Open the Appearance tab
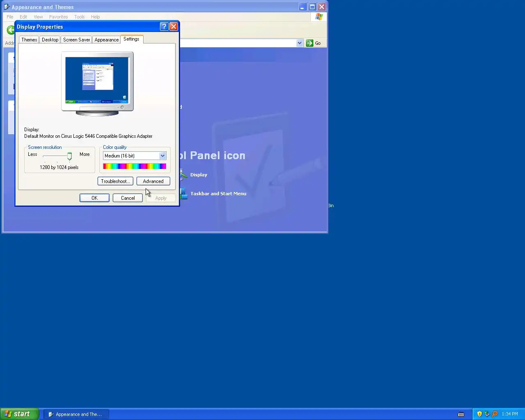This screenshot has height=420, width=525. click(x=107, y=40)
